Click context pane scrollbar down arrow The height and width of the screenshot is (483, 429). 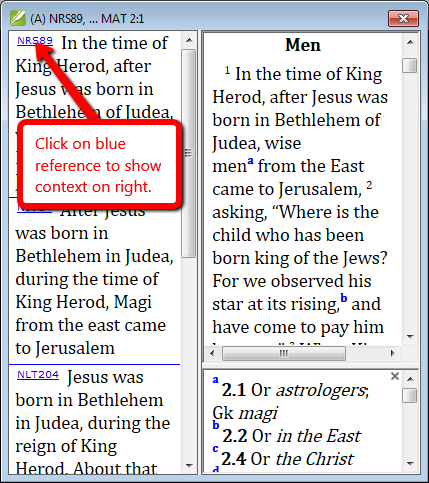[410, 336]
